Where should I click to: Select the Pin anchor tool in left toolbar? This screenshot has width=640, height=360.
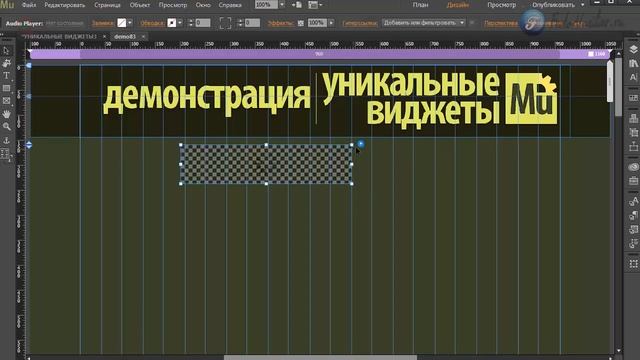(6, 140)
